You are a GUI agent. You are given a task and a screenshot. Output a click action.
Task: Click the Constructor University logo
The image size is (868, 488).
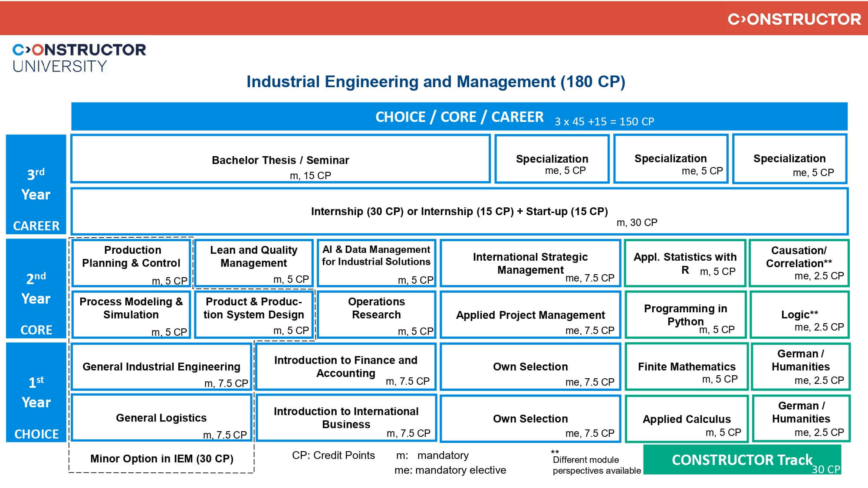[x=79, y=57]
